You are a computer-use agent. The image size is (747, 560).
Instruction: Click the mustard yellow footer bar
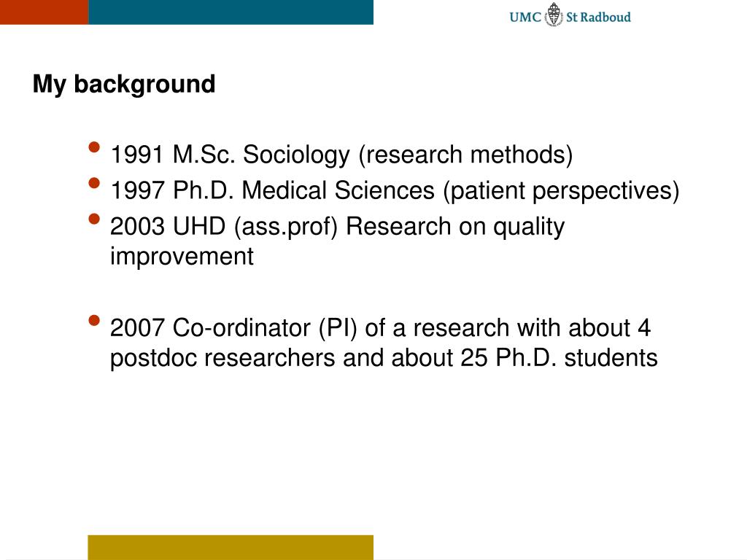231,547
